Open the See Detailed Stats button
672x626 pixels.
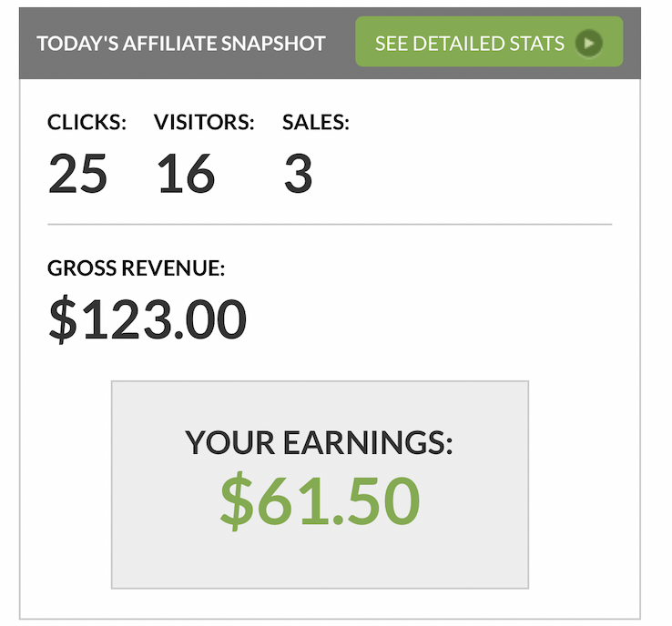488,43
